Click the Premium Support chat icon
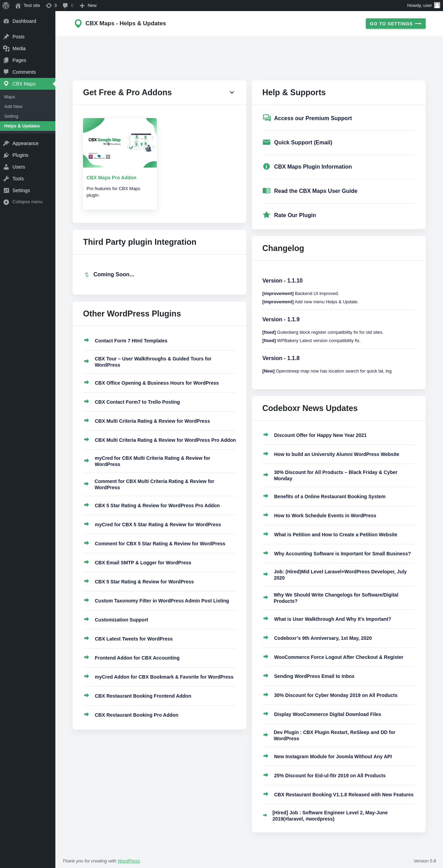This screenshot has width=443, height=868. click(266, 118)
